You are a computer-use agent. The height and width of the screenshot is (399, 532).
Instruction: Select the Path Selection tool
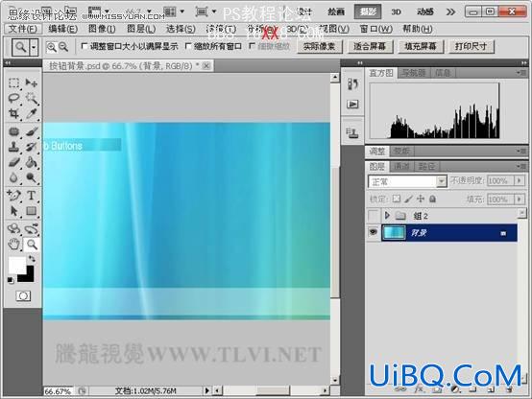(13, 211)
